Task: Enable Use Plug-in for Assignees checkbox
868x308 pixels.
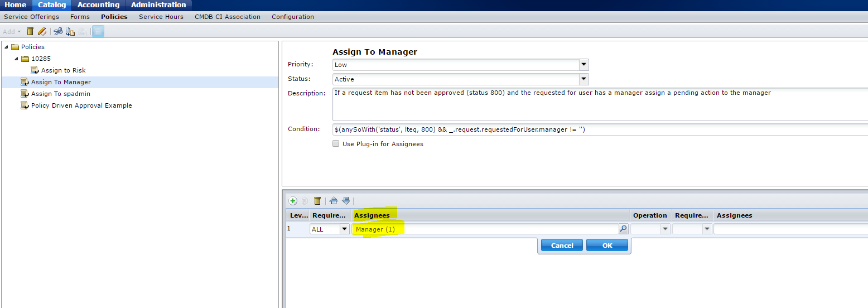Action: click(x=336, y=144)
